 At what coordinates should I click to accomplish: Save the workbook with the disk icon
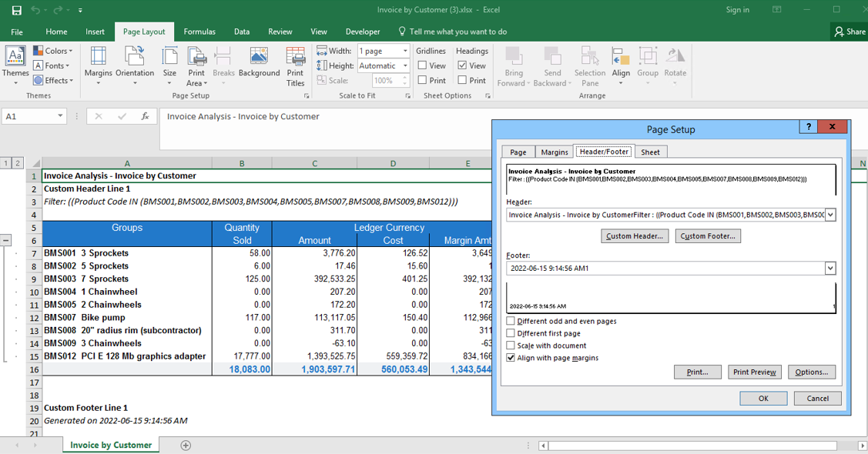pyautogui.click(x=16, y=10)
